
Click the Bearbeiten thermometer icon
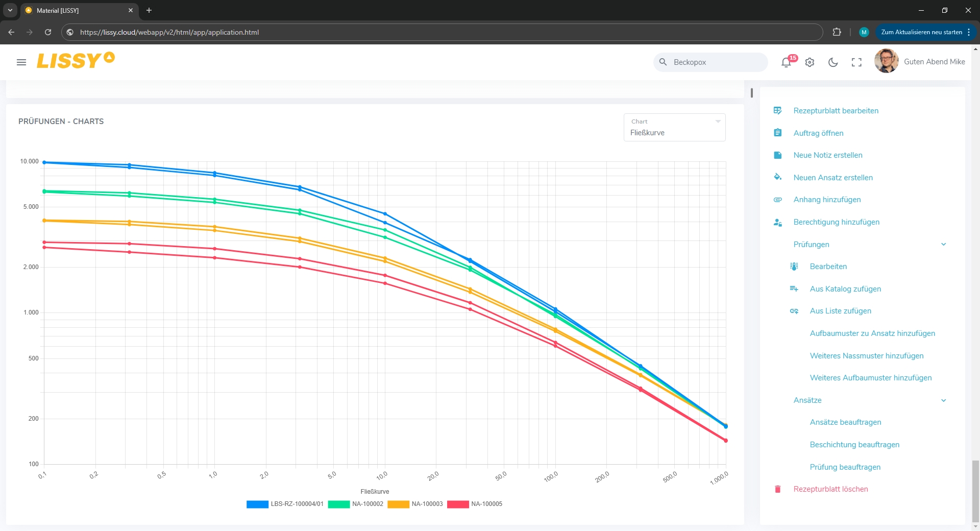794,267
